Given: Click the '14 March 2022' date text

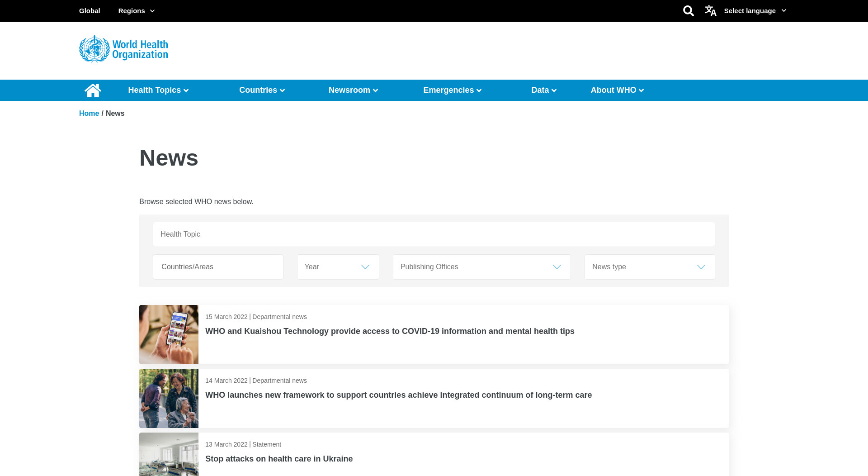Looking at the screenshot, I should (226, 381).
